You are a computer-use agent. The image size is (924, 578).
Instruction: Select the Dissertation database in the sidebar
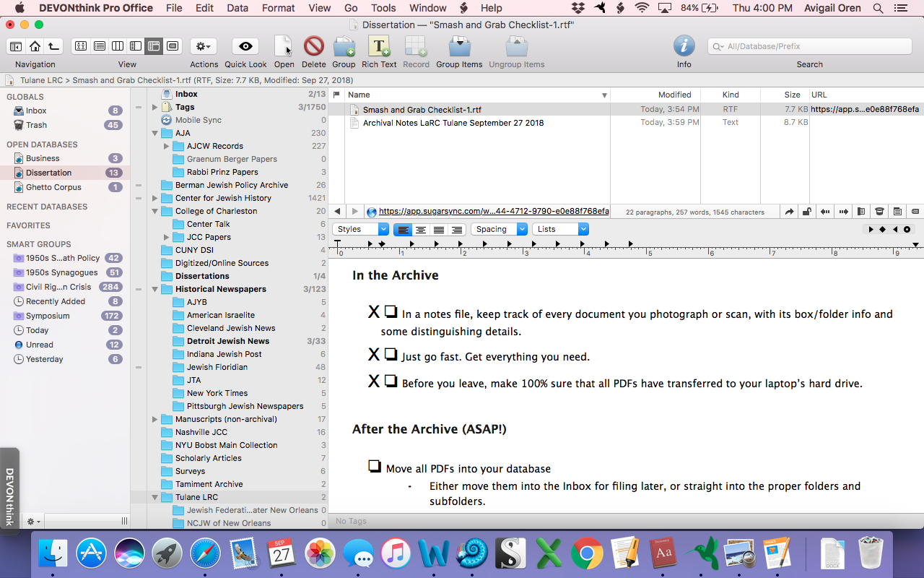65,173
